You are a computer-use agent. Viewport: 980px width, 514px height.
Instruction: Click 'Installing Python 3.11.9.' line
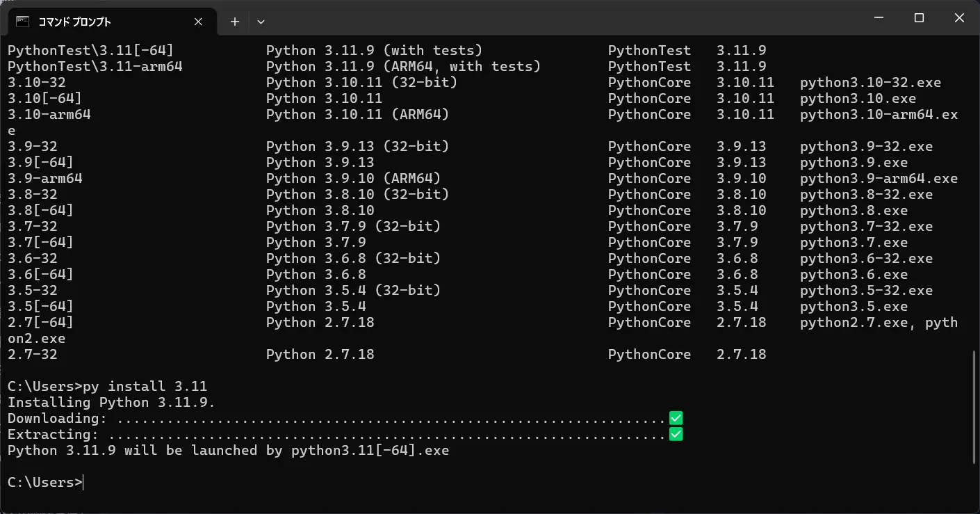(x=111, y=402)
